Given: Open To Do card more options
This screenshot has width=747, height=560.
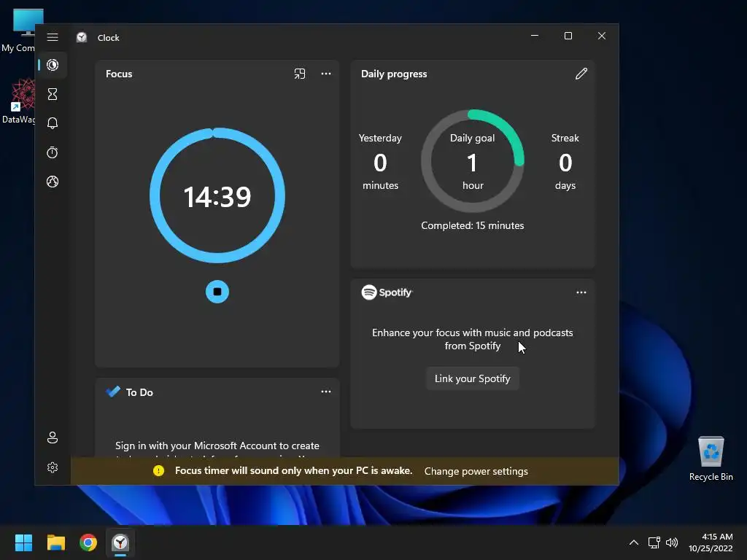Looking at the screenshot, I should (326, 392).
